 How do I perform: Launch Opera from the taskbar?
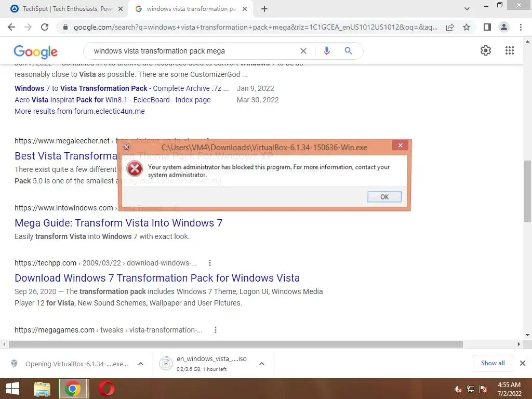107,389
